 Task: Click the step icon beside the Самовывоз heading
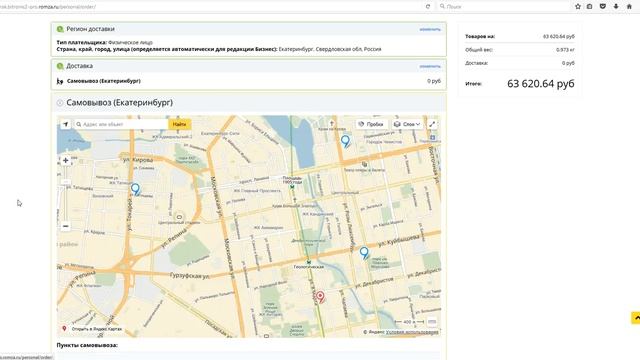[x=60, y=103]
